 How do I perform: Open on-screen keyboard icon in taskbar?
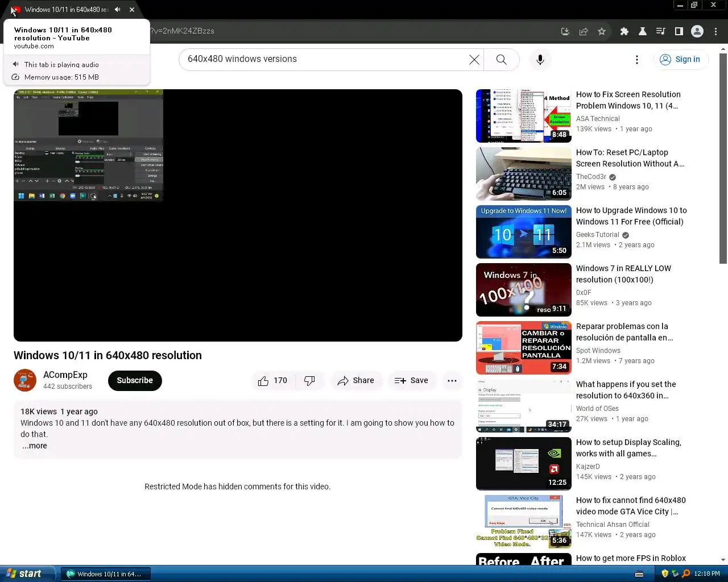point(639,574)
